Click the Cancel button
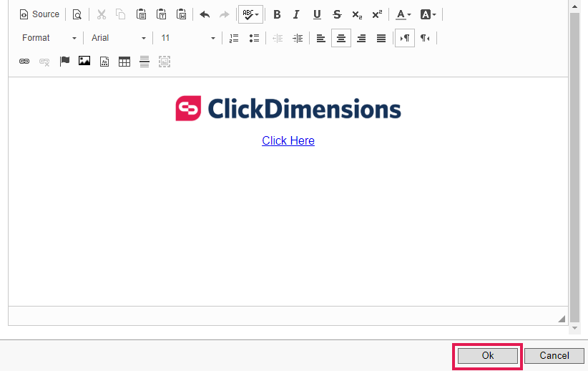 554,356
